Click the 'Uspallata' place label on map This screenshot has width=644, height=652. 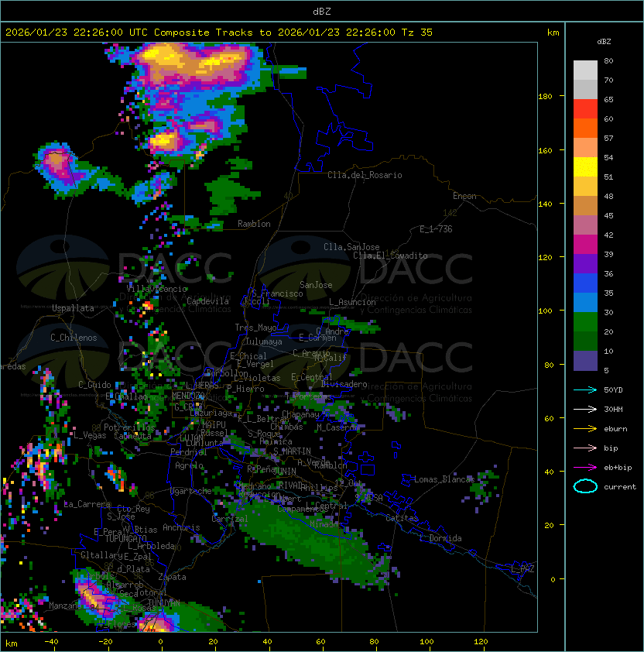coord(73,308)
